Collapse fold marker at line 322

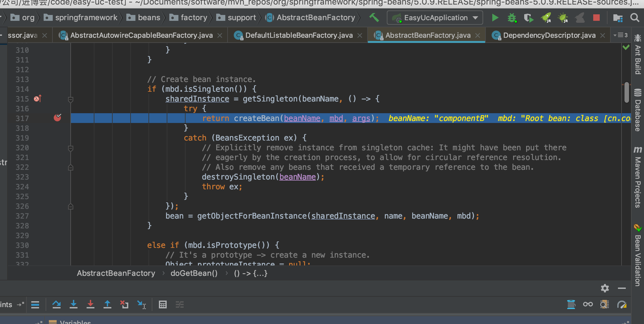[x=71, y=168]
